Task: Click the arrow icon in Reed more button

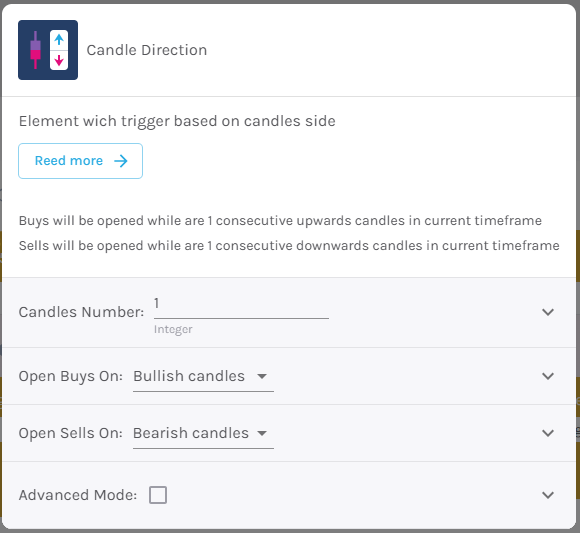Action: coord(121,161)
